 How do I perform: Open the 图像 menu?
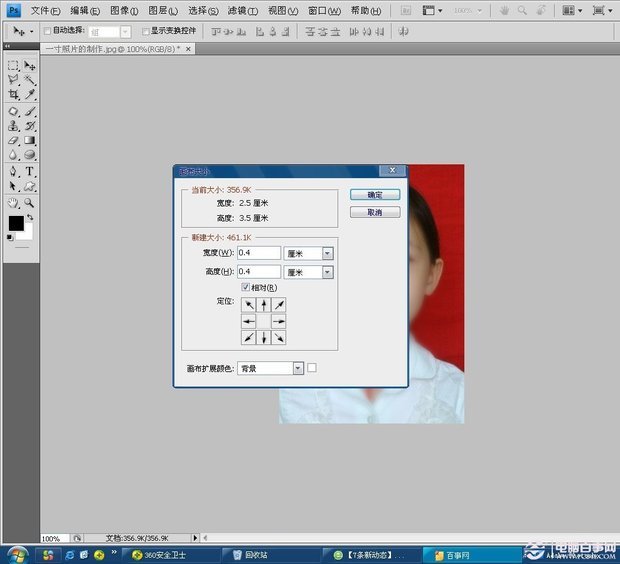point(124,10)
